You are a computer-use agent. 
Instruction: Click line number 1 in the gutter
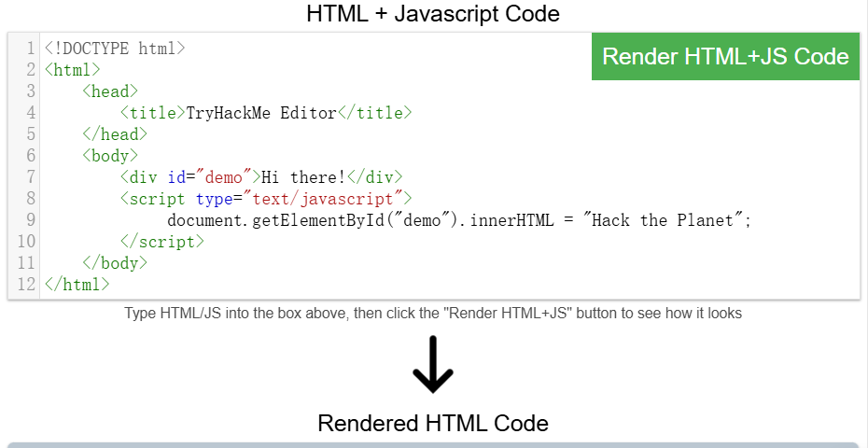click(31, 48)
